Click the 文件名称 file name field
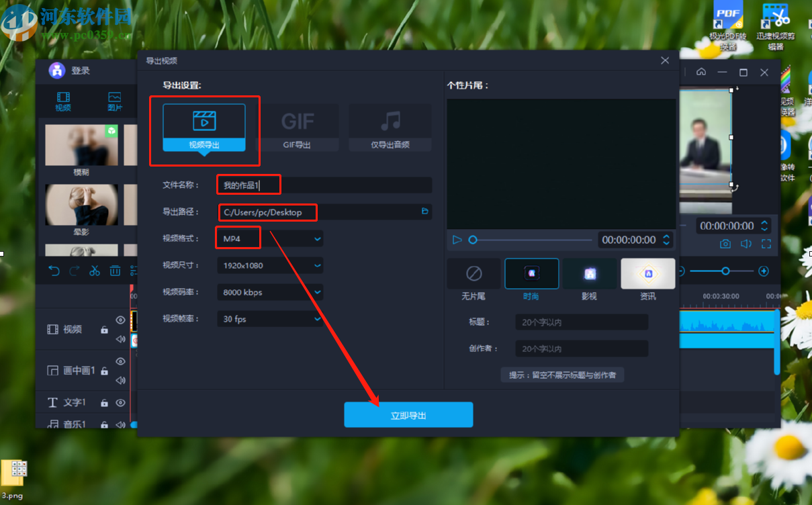The image size is (812, 505). [324, 185]
